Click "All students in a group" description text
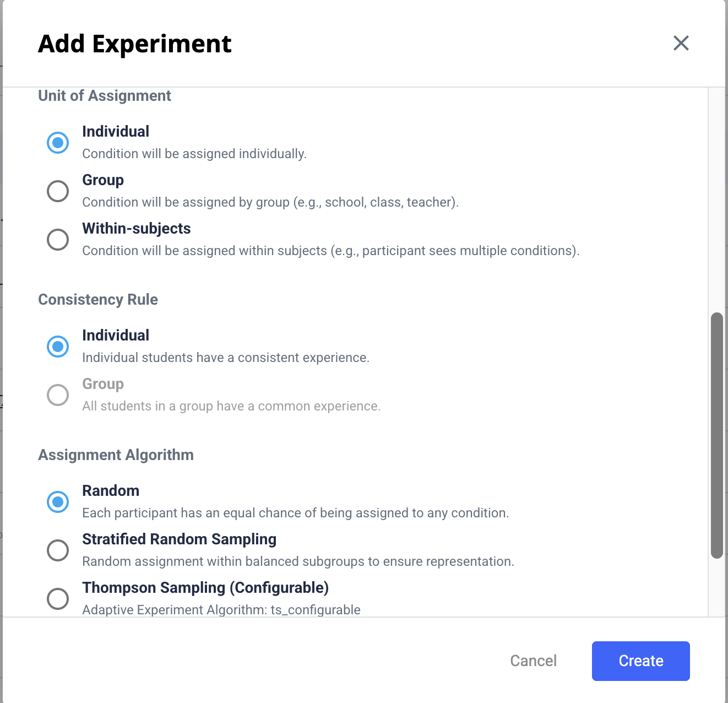Viewport: 728px width, 703px height. pos(231,406)
